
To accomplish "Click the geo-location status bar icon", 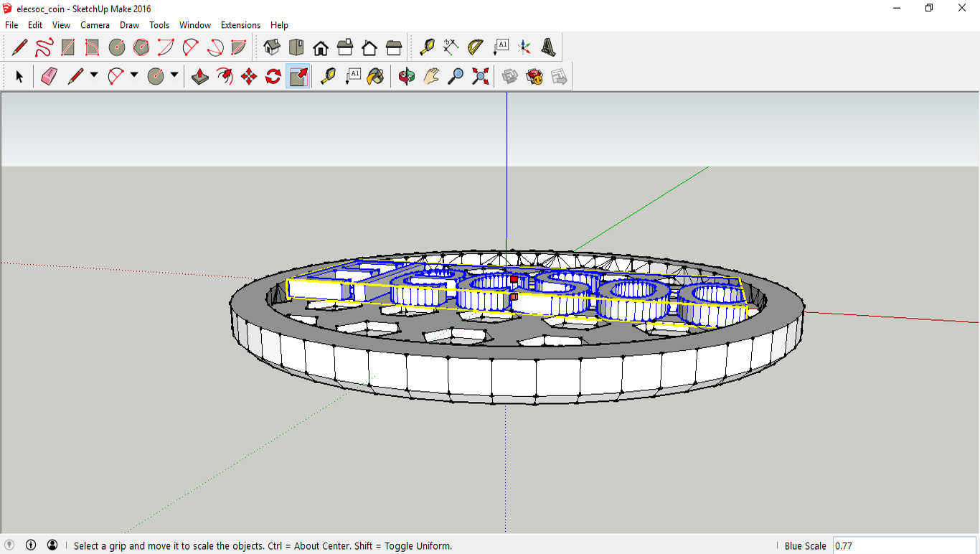I will click(x=9, y=545).
